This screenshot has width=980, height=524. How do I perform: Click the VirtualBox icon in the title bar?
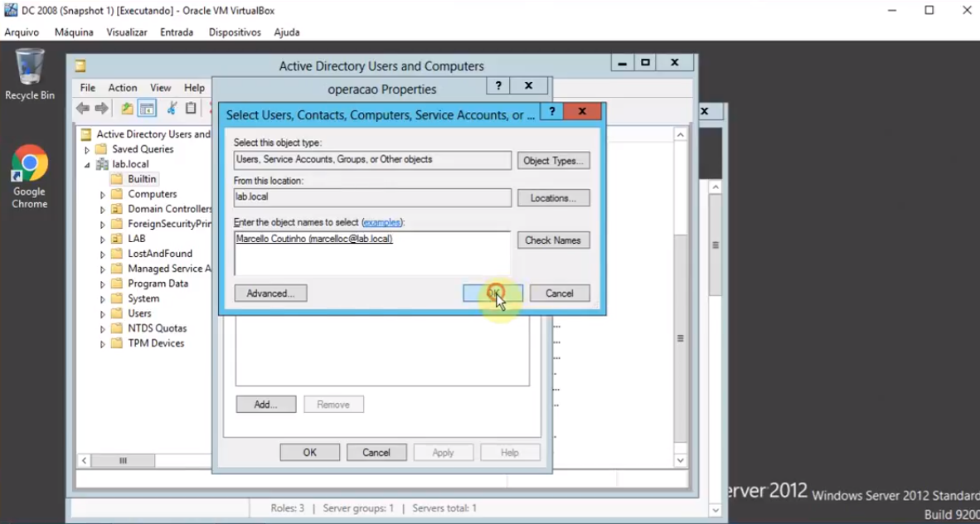11,11
